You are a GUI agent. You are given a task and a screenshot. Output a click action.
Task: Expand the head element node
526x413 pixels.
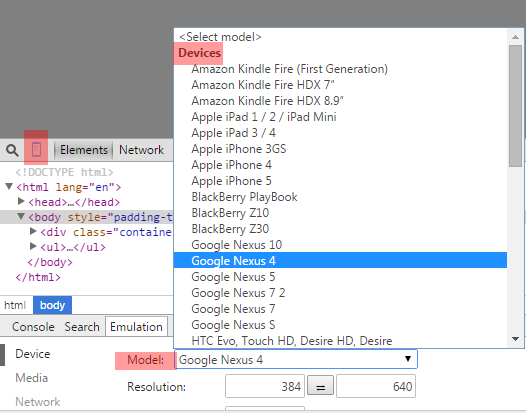(x=21, y=201)
